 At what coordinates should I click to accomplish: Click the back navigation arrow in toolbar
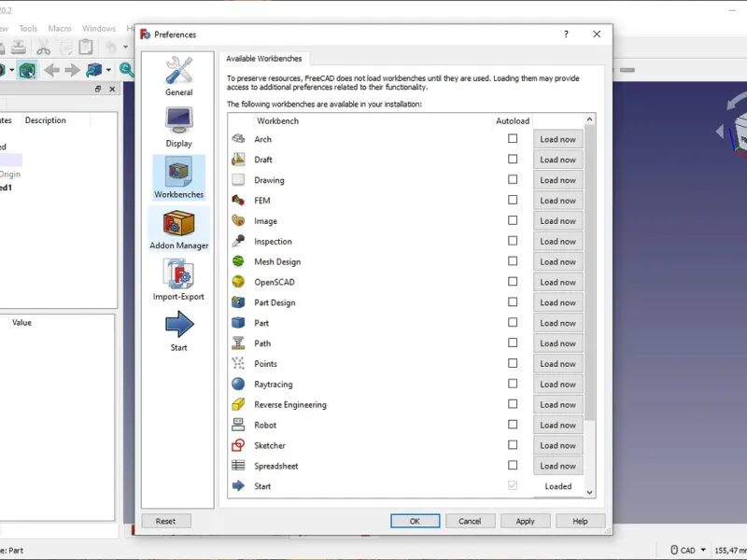pos(52,71)
